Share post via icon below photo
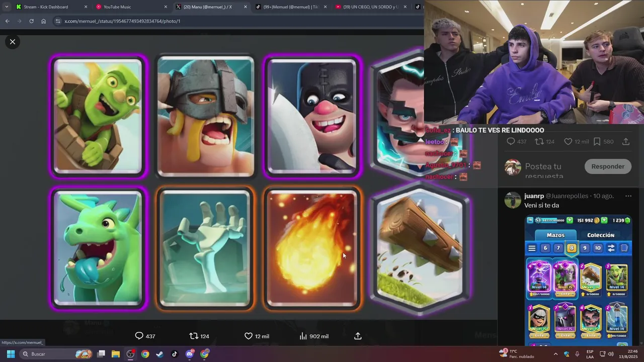This screenshot has width=644, height=362. [x=358, y=336]
